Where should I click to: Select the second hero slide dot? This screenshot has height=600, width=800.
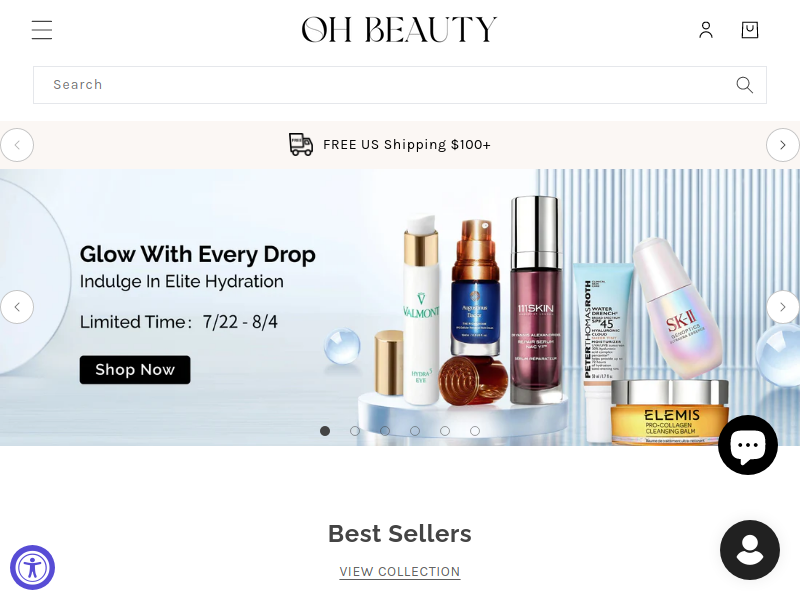pyautogui.click(x=355, y=431)
